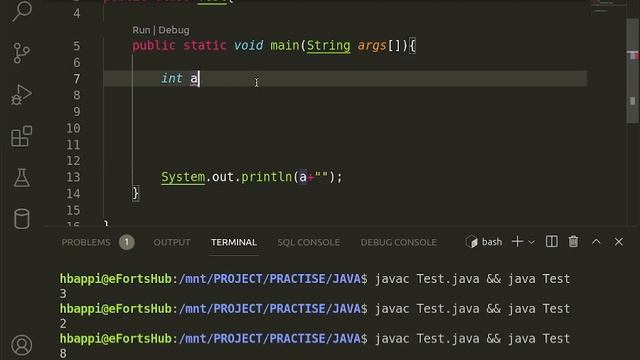Click the Run code lens above main

coord(141,30)
